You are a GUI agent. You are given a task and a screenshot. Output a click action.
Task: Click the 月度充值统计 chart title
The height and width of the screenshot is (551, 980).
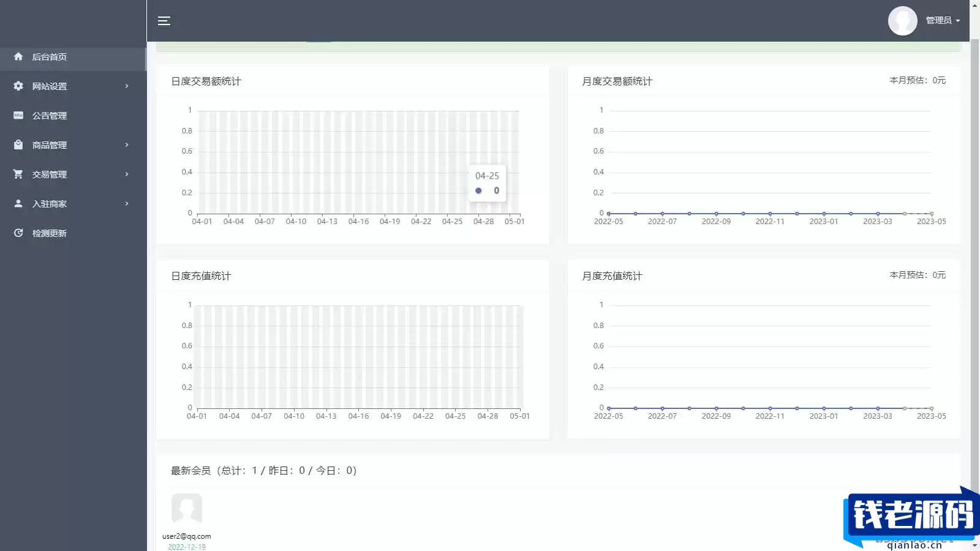[612, 276]
